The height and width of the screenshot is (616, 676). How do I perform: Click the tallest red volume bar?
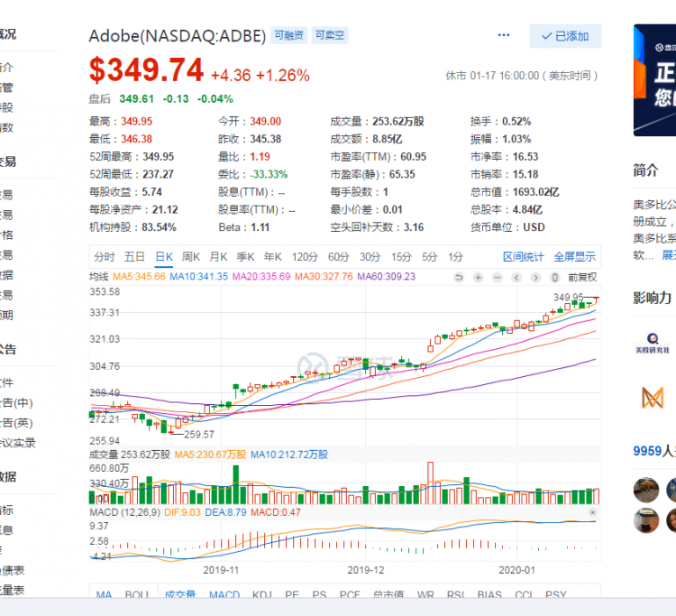430,483
